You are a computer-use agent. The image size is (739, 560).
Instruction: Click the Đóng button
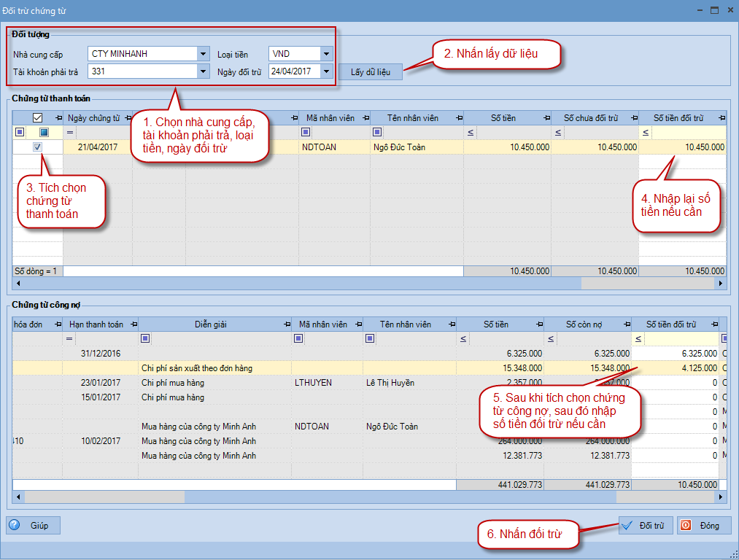coord(703,525)
